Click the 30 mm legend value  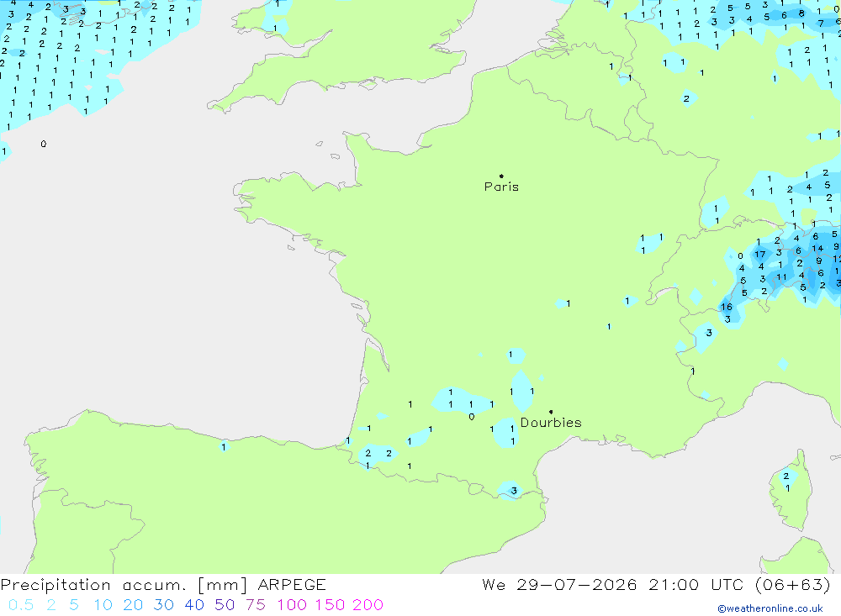[164, 605]
